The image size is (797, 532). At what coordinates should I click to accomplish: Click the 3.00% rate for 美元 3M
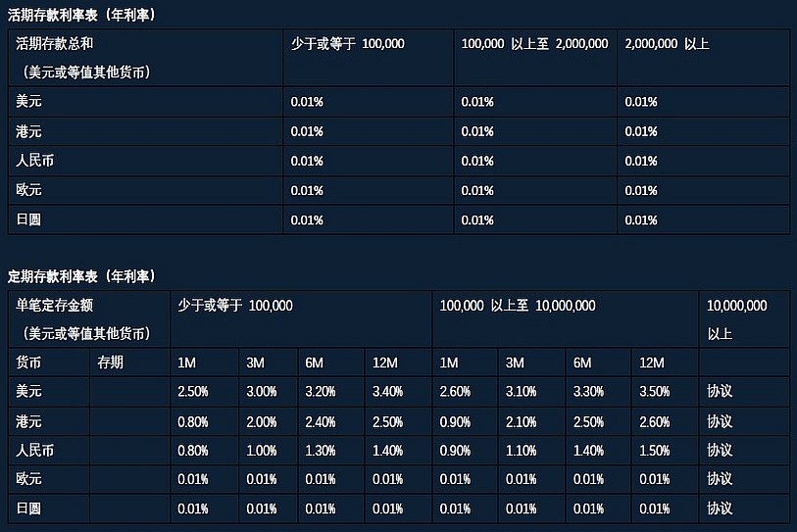tap(259, 392)
